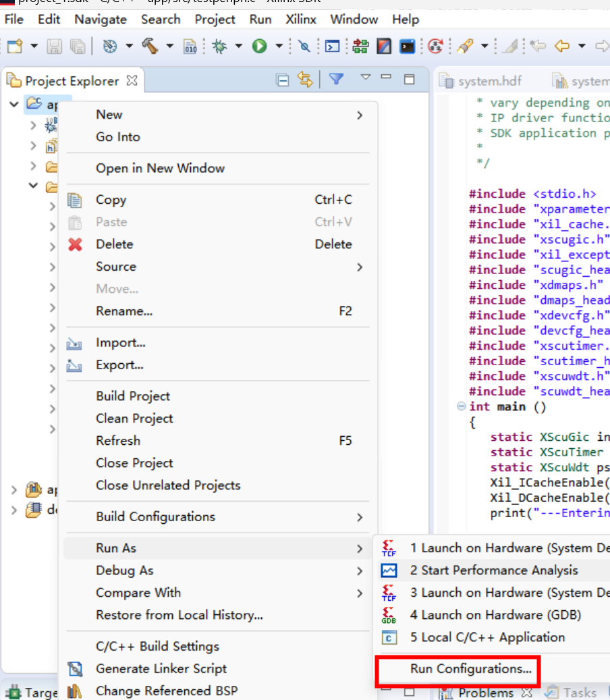Image resolution: width=610 pixels, height=700 pixels.
Task: Collapse the main function fold marker
Action: click(x=462, y=406)
